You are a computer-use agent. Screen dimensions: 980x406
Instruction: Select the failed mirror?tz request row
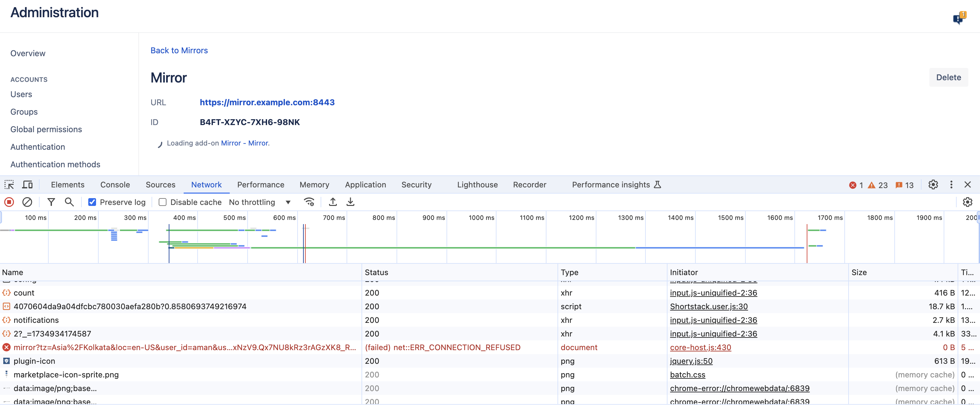coord(490,347)
